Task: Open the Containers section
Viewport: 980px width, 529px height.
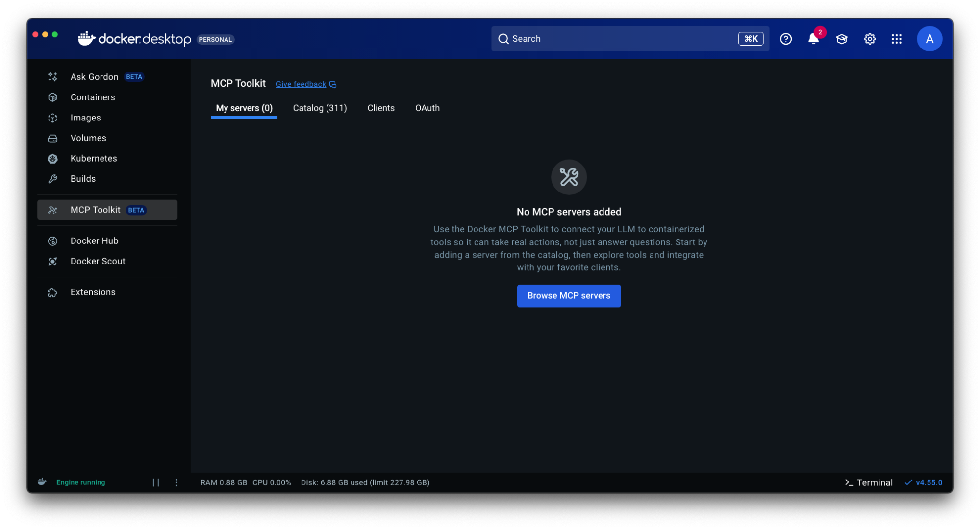Action: click(x=93, y=97)
